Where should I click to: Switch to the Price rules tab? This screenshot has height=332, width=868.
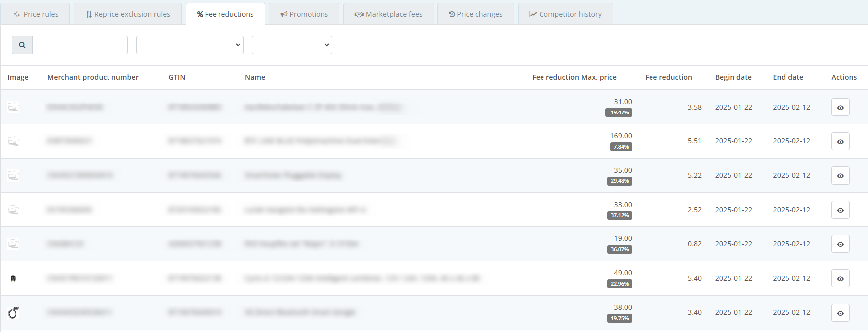click(x=36, y=14)
